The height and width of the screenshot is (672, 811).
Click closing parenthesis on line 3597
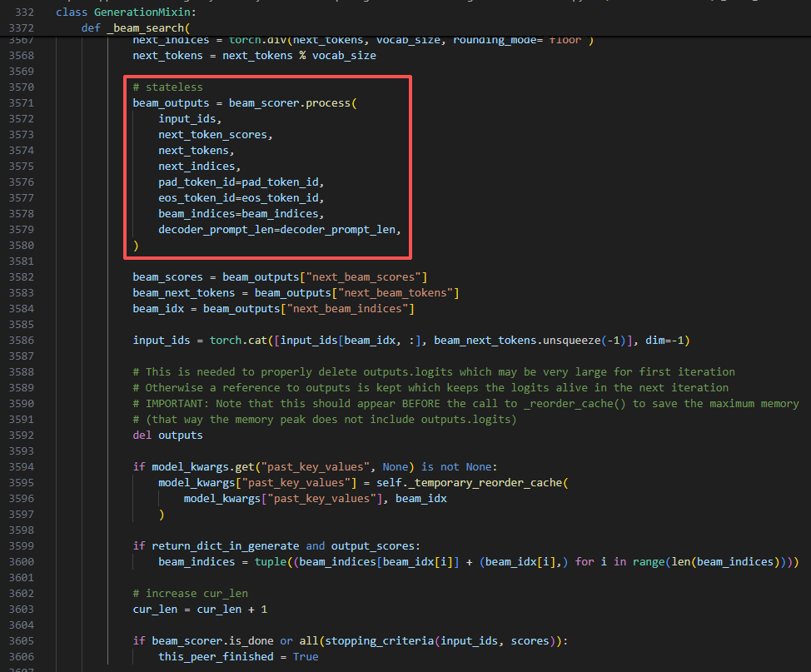tap(162, 515)
